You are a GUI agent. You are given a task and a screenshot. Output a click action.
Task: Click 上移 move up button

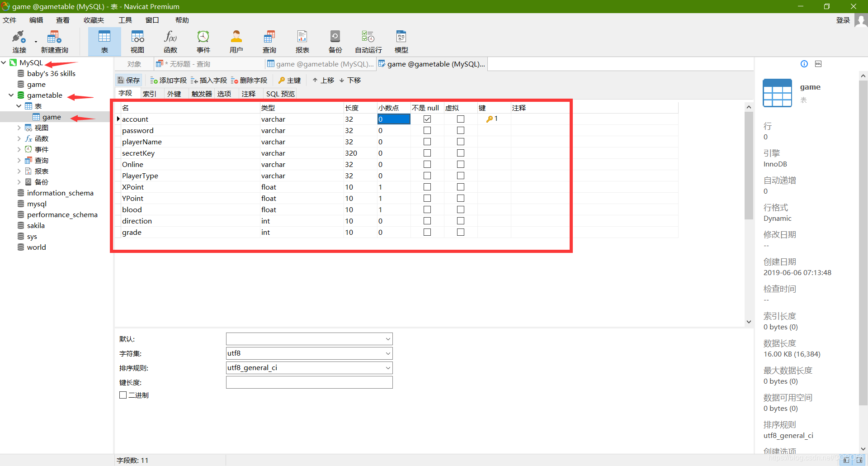pyautogui.click(x=323, y=80)
